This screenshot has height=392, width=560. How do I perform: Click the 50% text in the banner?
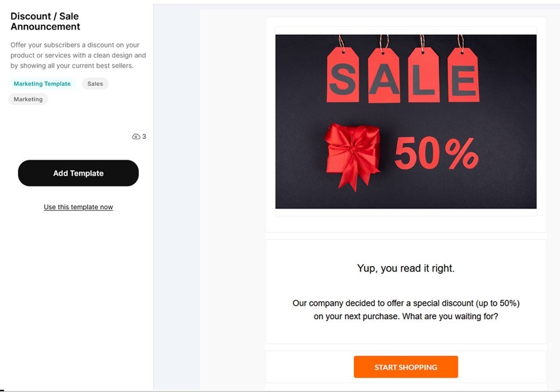point(436,153)
